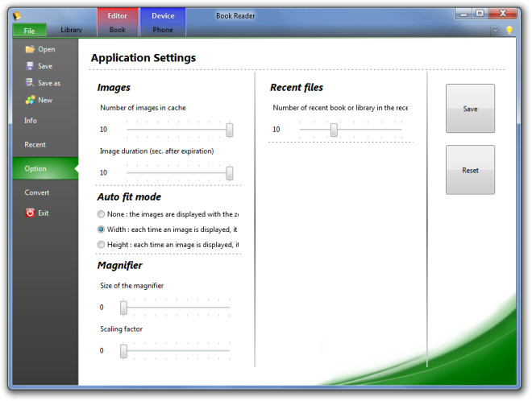The image size is (532, 401).
Task: Click the New menu entry label
Action: point(45,100)
